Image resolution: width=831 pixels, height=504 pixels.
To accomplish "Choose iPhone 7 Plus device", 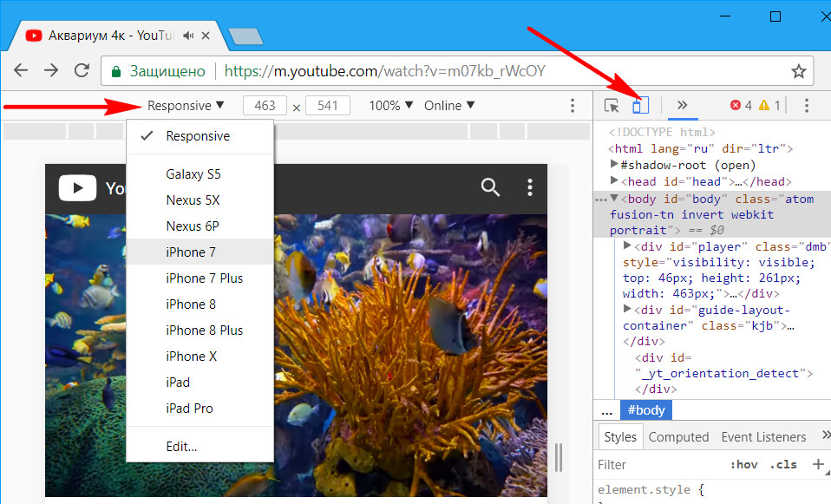I will (x=200, y=278).
